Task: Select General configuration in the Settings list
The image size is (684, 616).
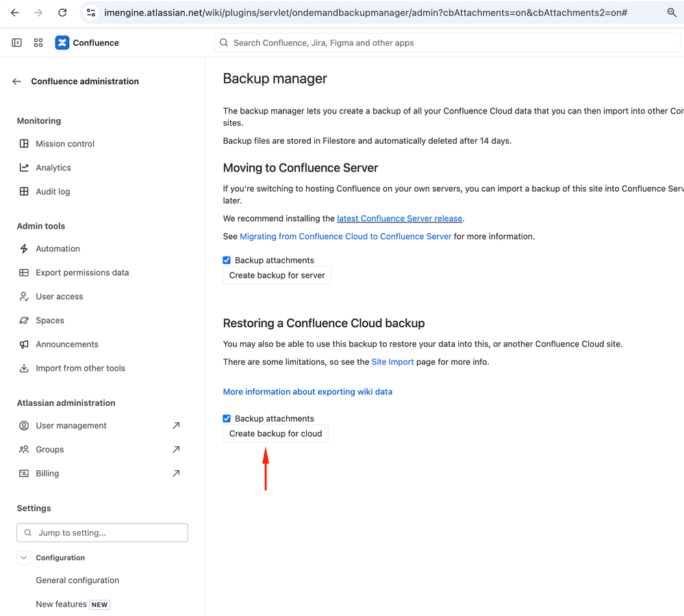Action: pyautogui.click(x=77, y=580)
